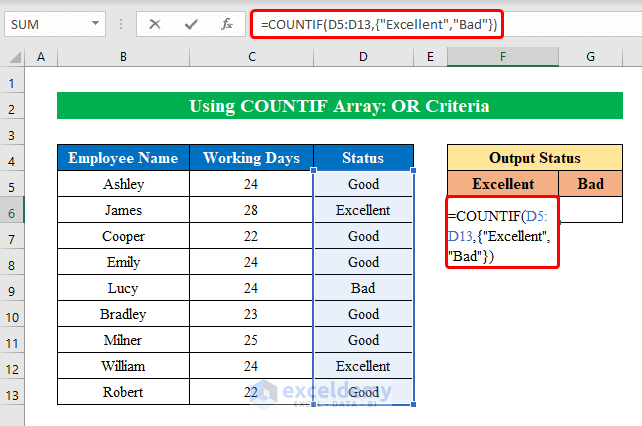Click James's status cell 'Excellent'

pyautogui.click(x=363, y=210)
